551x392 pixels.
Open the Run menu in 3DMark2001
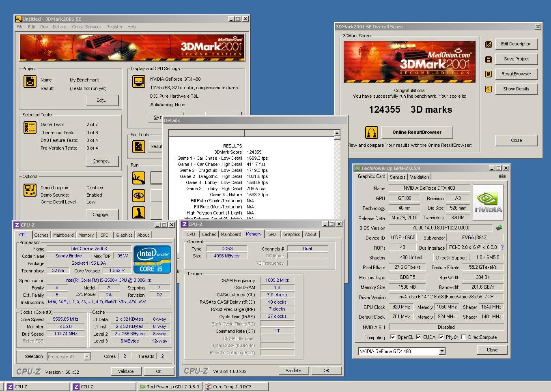pyautogui.click(x=44, y=27)
